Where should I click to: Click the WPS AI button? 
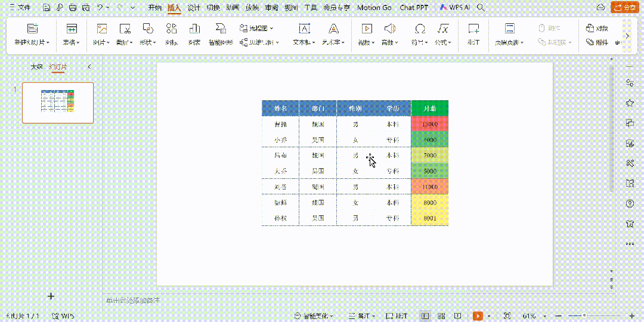click(x=455, y=7)
